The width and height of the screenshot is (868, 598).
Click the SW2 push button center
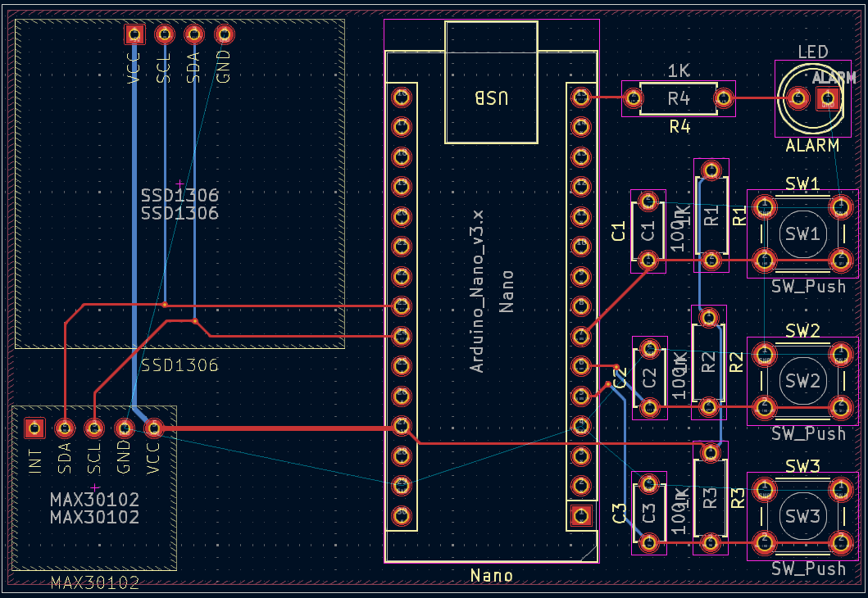click(802, 381)
